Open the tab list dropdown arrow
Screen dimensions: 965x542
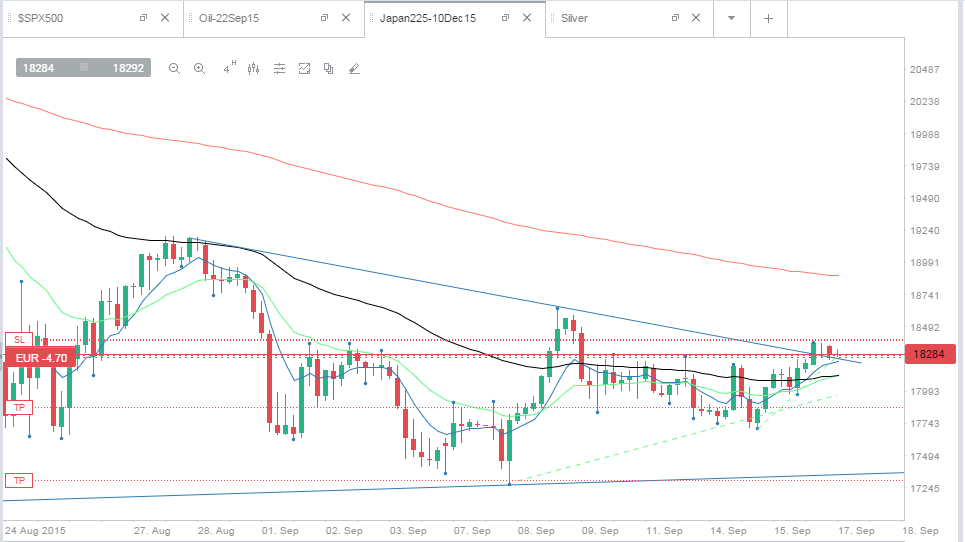click(x=732, y=18)
